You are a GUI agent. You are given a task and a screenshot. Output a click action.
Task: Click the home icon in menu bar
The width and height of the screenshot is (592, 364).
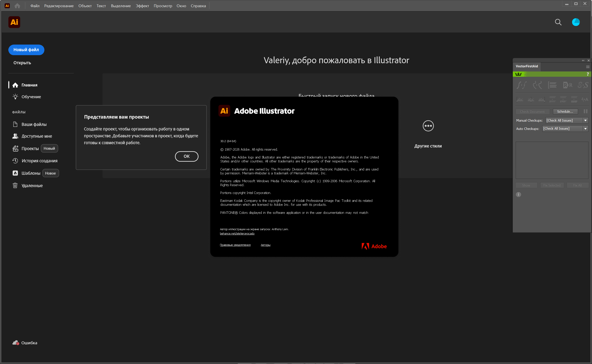pyautogui.click(x=17, y=6)
